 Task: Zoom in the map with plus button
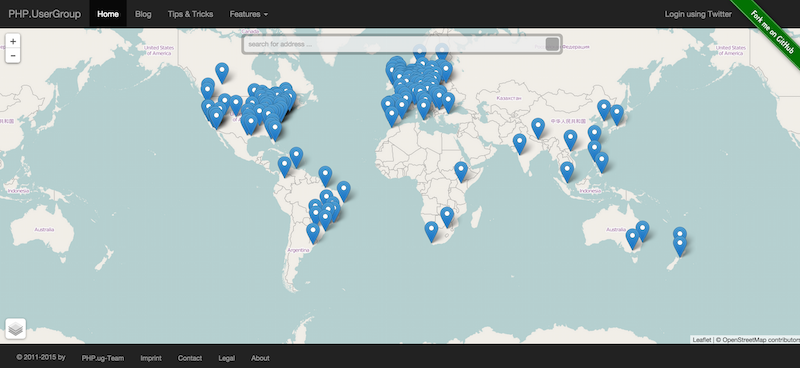[13, 41]
